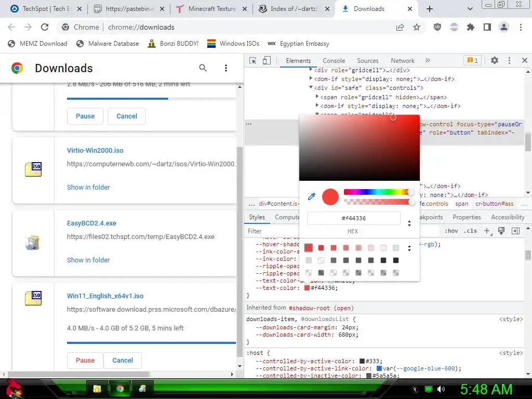
Task: Click the Win11_English_x64v1.iso file icon
Action: [x=33, y=298]
